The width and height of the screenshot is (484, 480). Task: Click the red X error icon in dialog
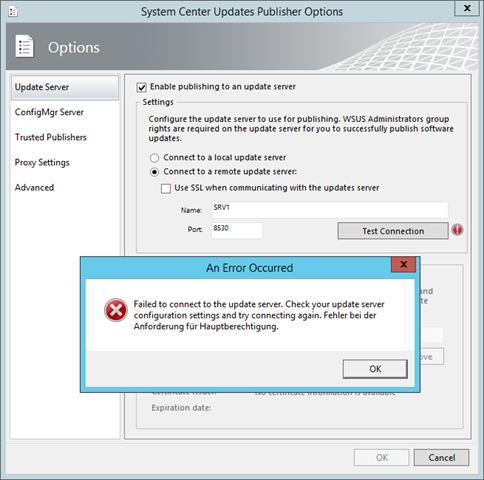(116, 310)
